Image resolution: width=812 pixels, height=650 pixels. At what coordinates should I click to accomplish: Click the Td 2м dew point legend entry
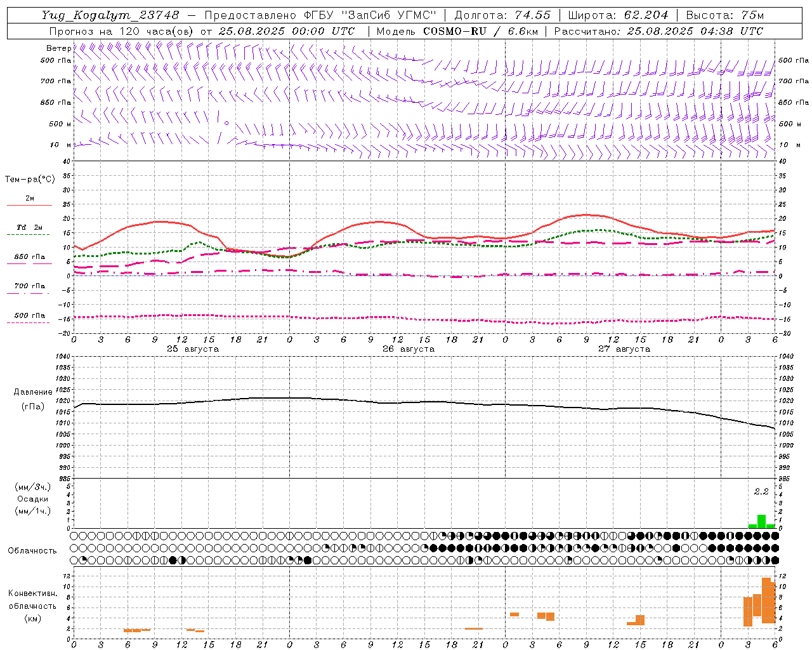pyautogui.click(x=29, y=227)
